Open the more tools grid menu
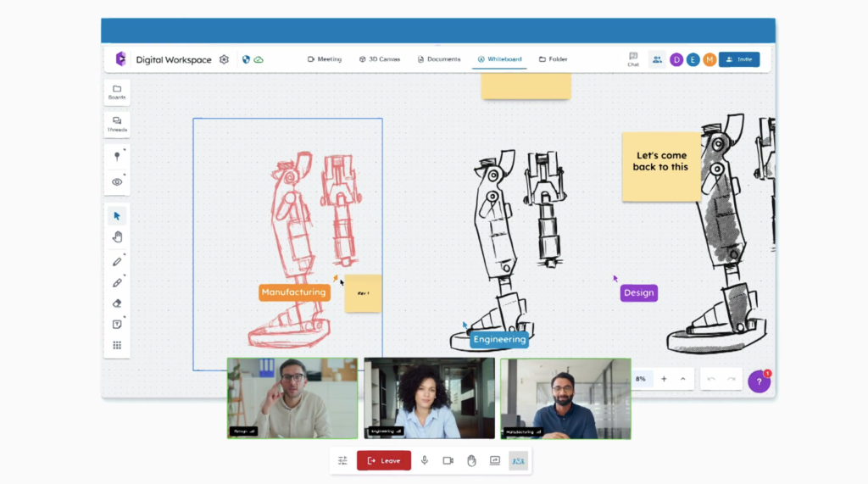 [x=117, y=345]
